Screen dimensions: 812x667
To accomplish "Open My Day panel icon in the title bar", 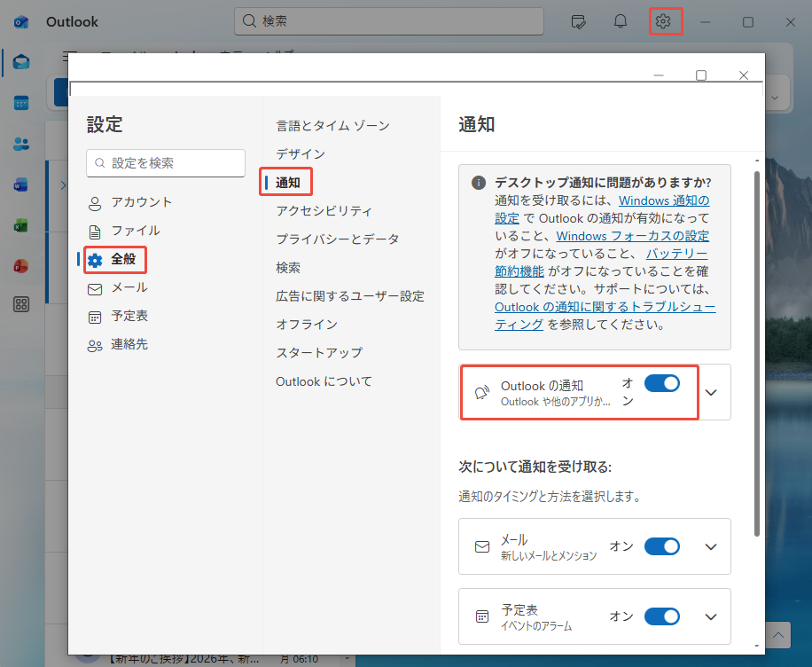I will point(578,21).
